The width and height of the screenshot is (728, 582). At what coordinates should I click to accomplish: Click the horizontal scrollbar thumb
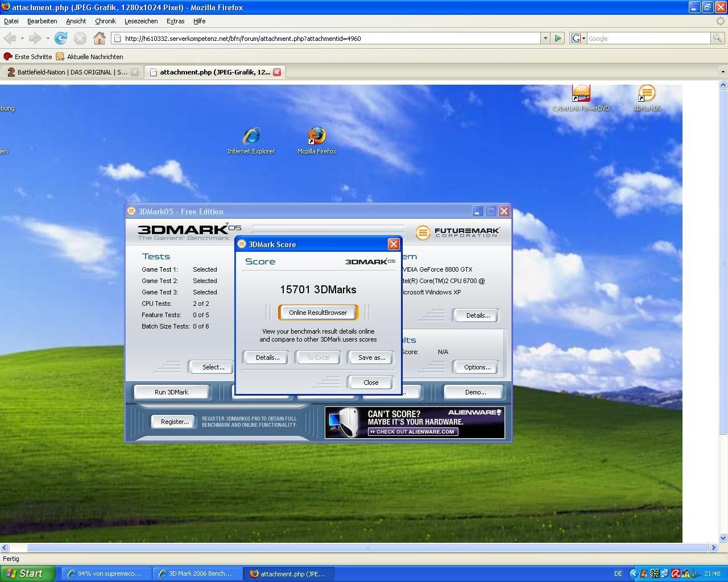(x=367, y=547)
